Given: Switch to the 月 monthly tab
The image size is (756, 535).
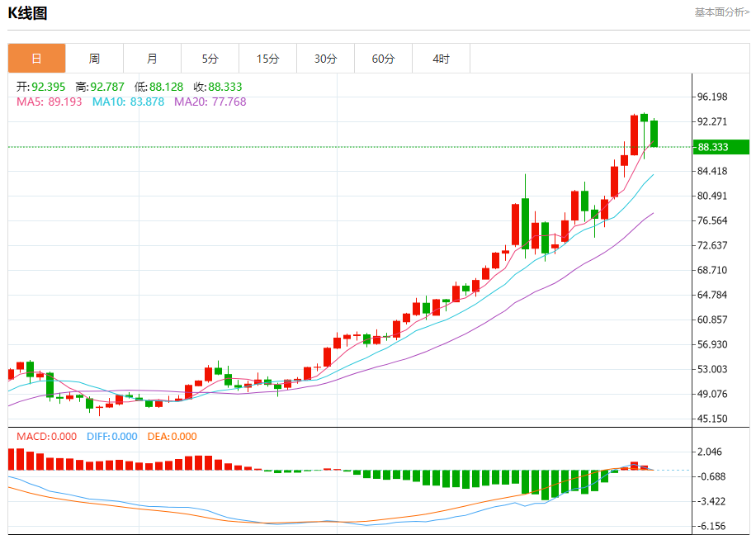Looking at the screenshot, I should tap(152, 59).
